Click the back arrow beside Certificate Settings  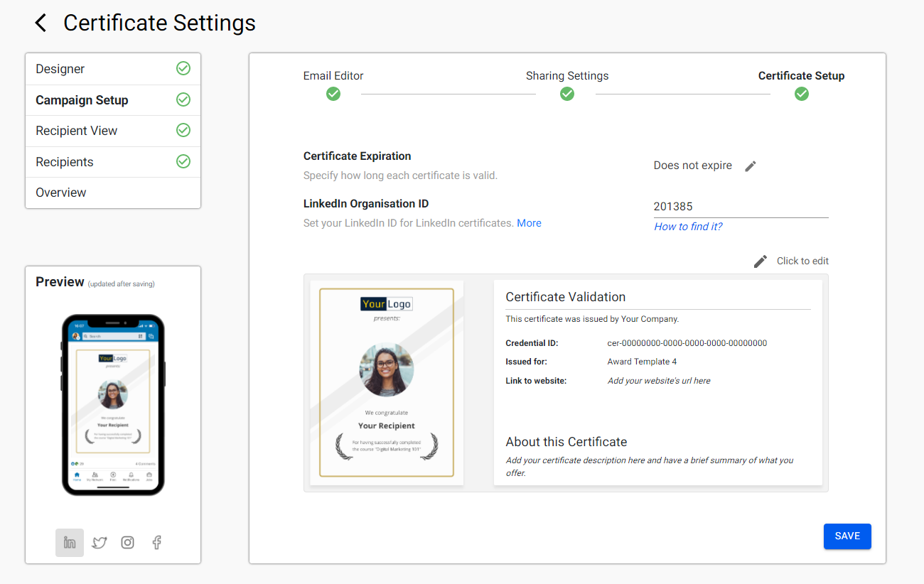41,22
